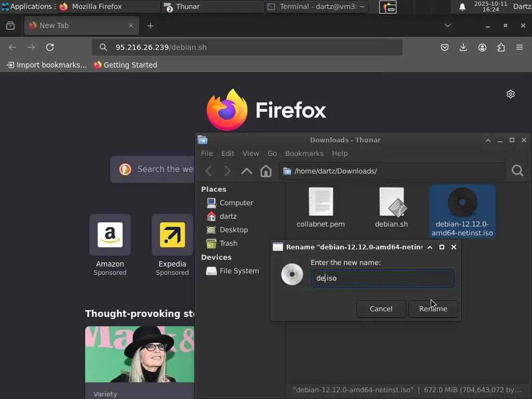Viewport: 532px width, 399px height.
Task: Click the notification bell in panel
Action: (x=462, y=7)
